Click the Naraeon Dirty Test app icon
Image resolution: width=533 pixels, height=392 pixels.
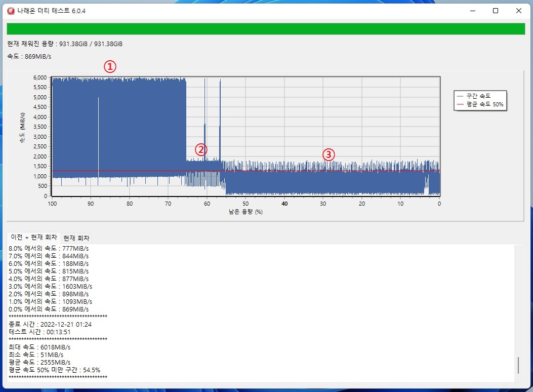pyautogui.click(x=11, y=11)
